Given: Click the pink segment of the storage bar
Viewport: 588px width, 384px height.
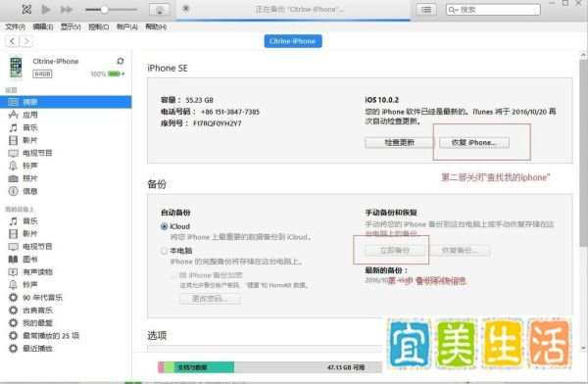Looking at the screenshot, I should (x=161, y=367).
